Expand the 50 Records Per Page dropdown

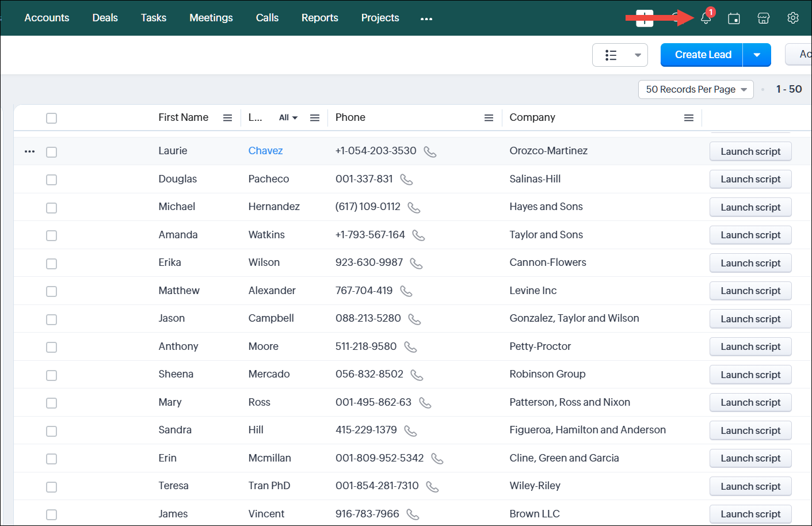pos(696,90)
